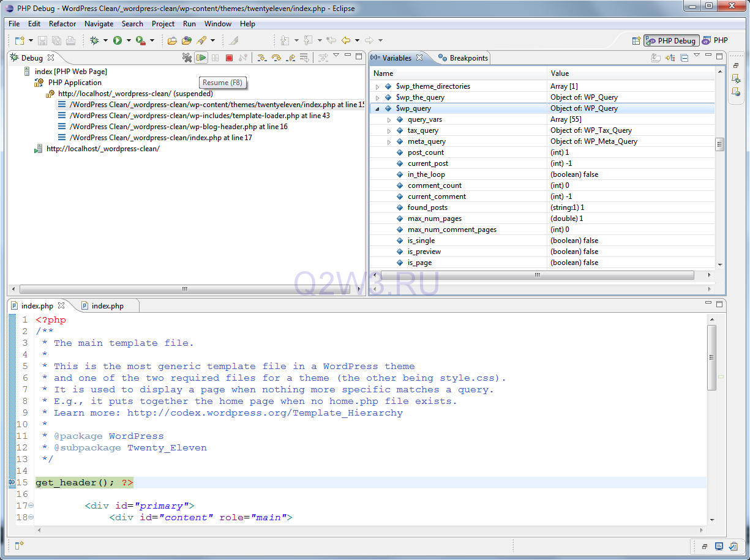Click the Debug view horizontal scrollbar

[186, 289]
